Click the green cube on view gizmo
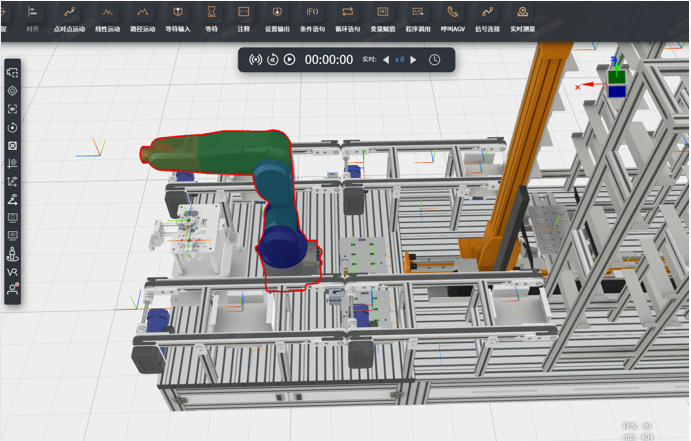Screen dimensions: 691x441 pos(618,76)
